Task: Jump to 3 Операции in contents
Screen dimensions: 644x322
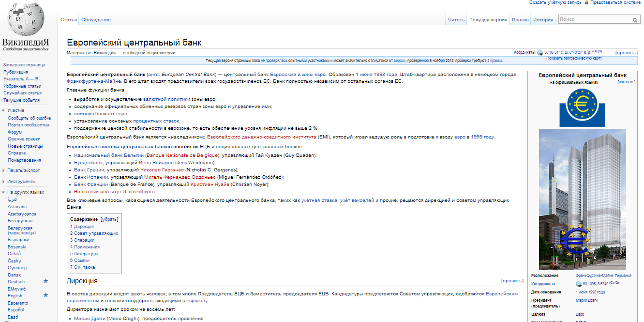Action: [82, 240]
